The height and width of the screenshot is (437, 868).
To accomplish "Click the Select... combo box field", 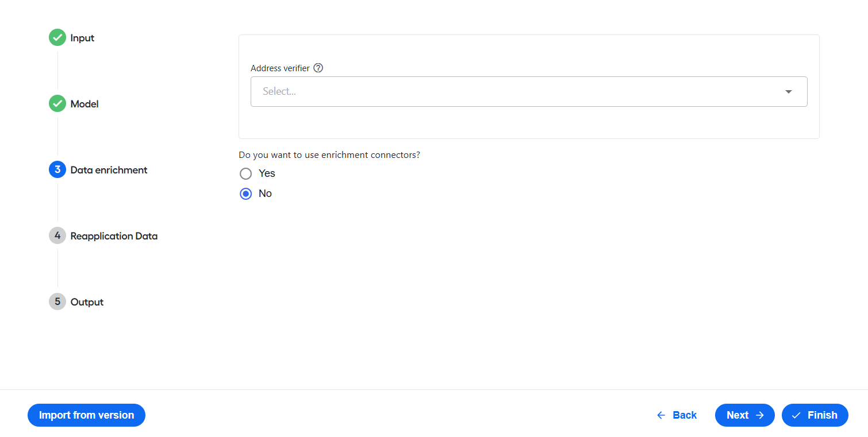I will [x=529, y=91].
